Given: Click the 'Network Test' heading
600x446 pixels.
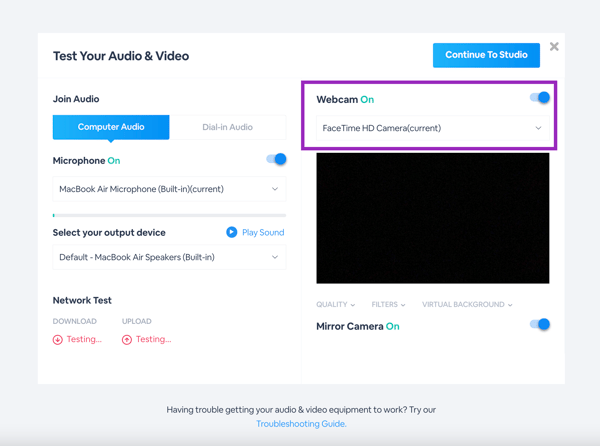Looking at the screenshot, I should 82,300.
